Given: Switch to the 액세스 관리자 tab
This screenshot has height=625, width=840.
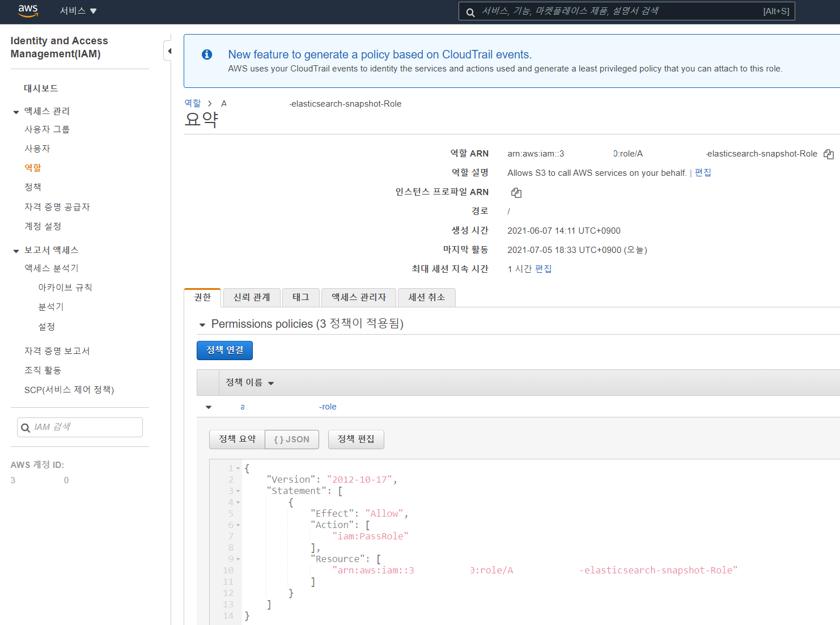Looking at the screenshot, I should (x=359, y=297).
